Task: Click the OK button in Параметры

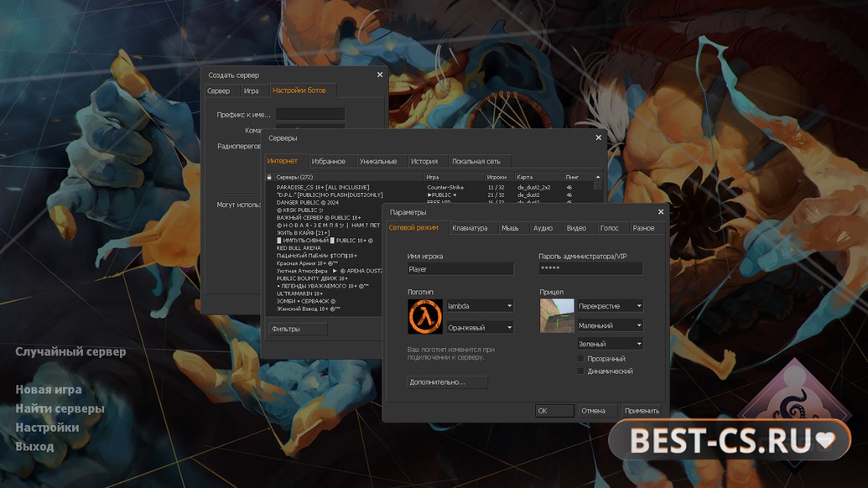Action: [x=554, y=411]
